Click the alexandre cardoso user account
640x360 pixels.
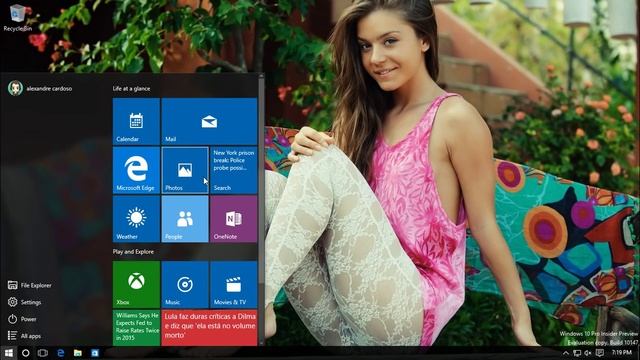click(x=40, y=88)
